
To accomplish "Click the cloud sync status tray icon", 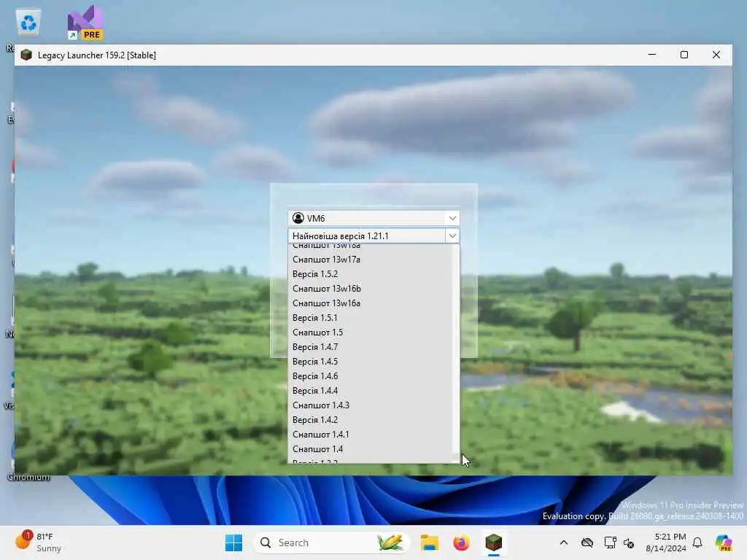I will click(x=587, y=542).
